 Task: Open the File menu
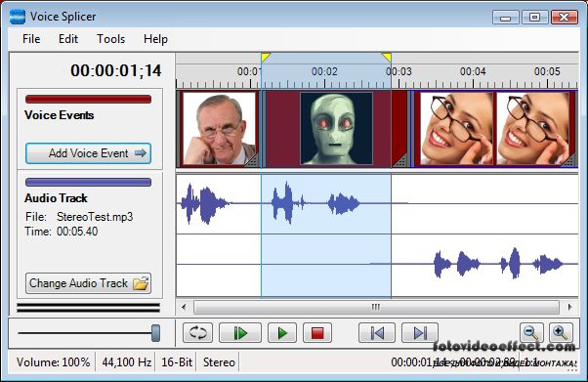31,39
